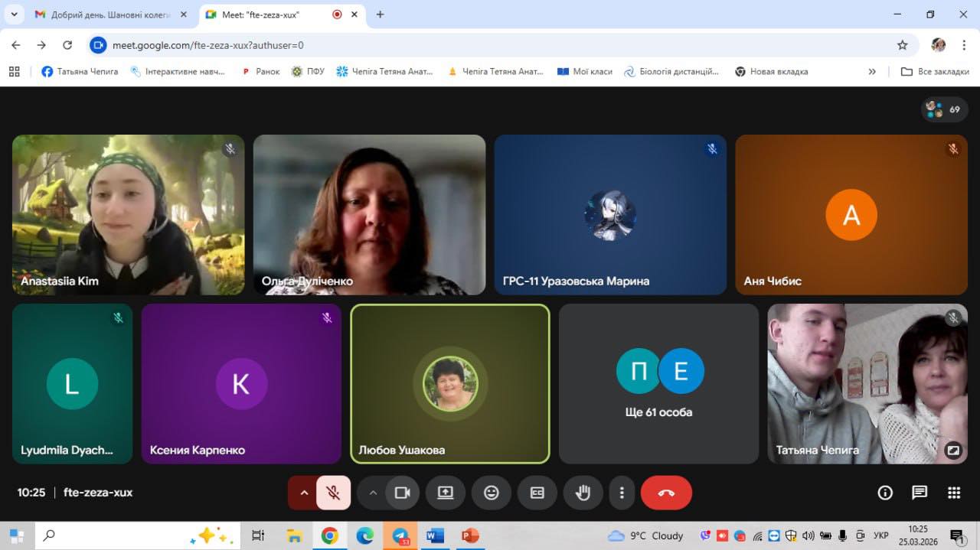Open the Мої класи bookmark
Image resolution: width=980 pixels, height=550 pixels.
click(x=585, y=71)
